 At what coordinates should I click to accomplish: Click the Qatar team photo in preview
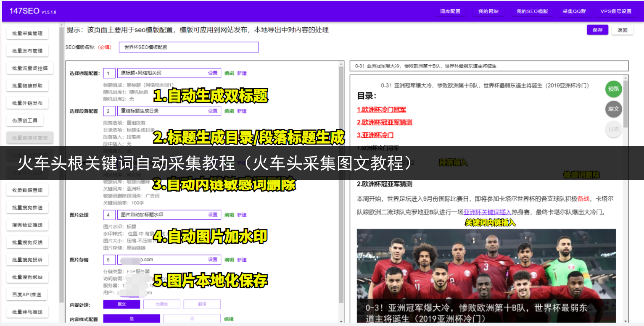(486, 276)
